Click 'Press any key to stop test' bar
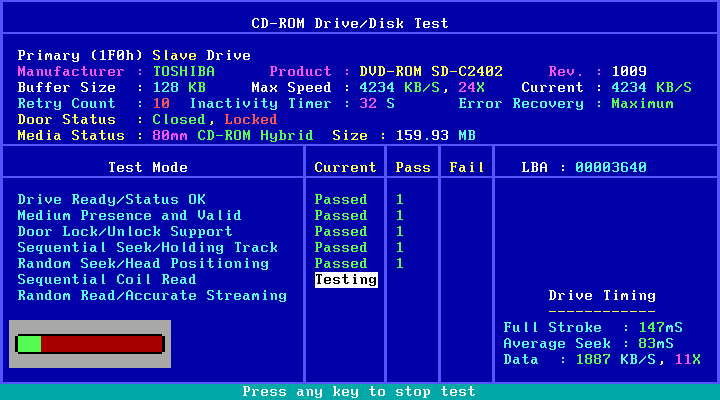The width and height of the screenshot is (720, 400). [359, 392]
